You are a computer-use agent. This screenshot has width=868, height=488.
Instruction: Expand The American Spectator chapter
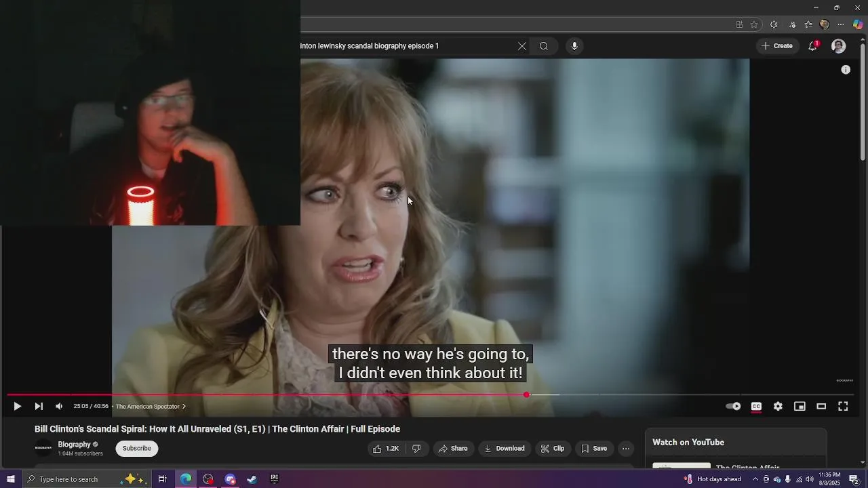tap(151, 407)
